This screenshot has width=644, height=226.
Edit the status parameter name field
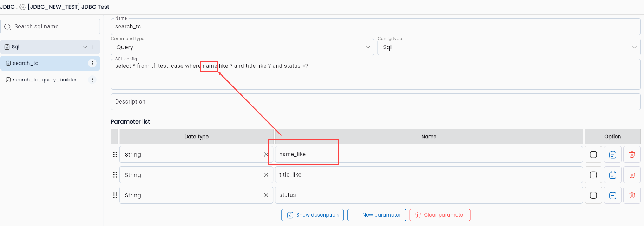click(x=429, y=195)
